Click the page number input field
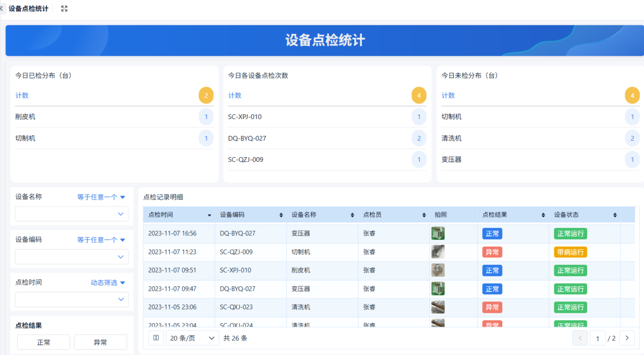The height and width of the screenshot is (355, 644). (x=597, y=338)
